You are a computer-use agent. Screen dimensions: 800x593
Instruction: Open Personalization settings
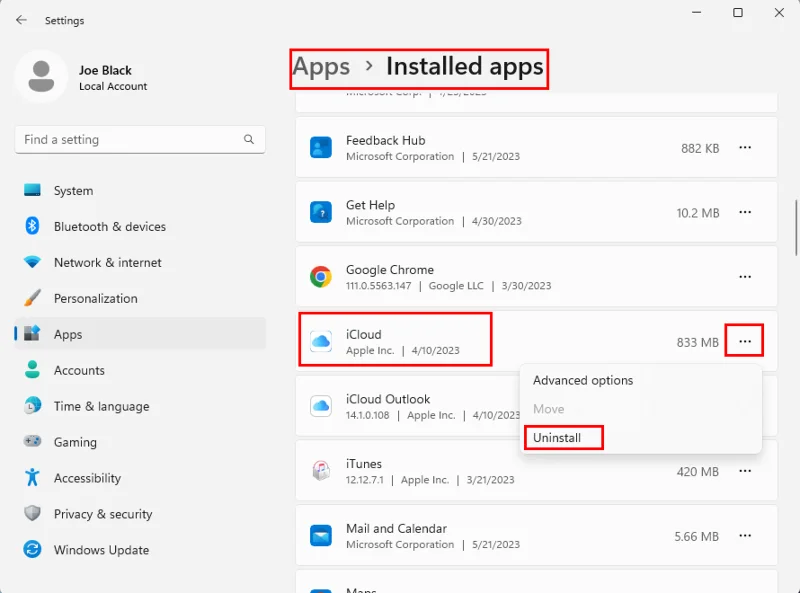[x=140, y=298]
